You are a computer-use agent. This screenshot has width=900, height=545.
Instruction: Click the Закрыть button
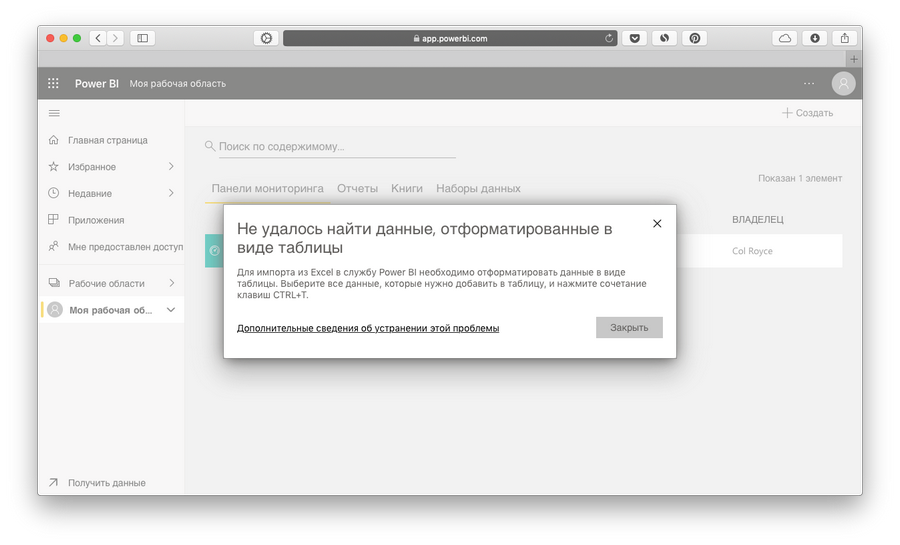(x=629, y=327)
